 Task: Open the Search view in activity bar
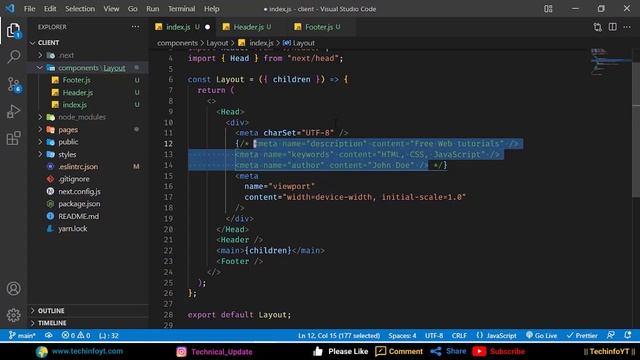point(13,56)
